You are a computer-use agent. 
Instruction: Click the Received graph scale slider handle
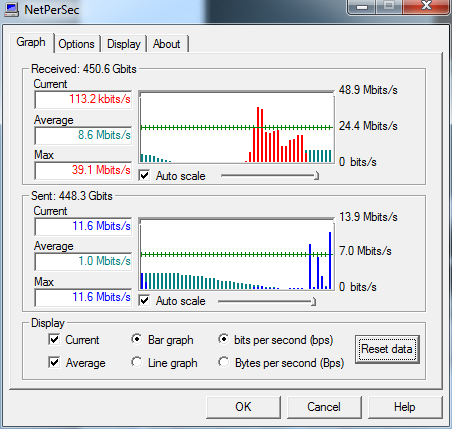(x=316, y=176)
